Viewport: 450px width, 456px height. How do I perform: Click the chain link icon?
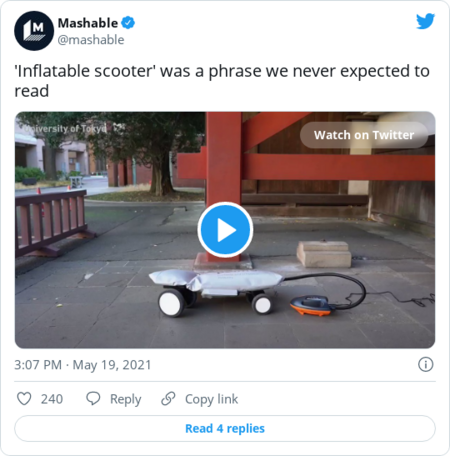click(x=168, y=398)
